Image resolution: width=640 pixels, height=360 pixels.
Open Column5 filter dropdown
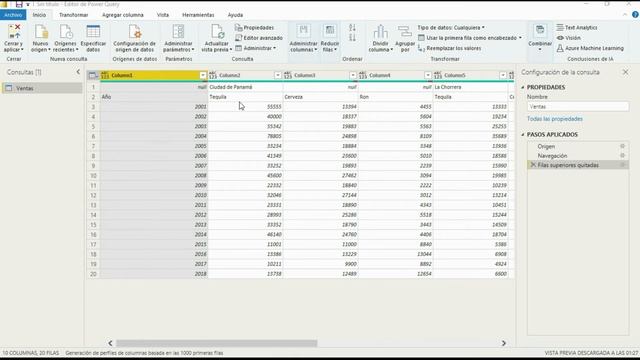(503, 75)
